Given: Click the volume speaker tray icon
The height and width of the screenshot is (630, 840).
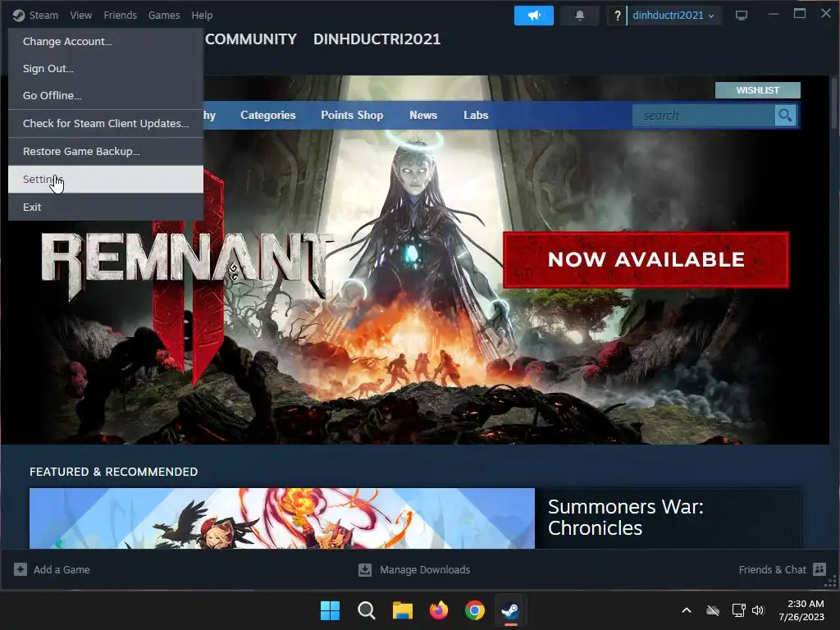Looking at the screenshot, I should tap(758, 610).
